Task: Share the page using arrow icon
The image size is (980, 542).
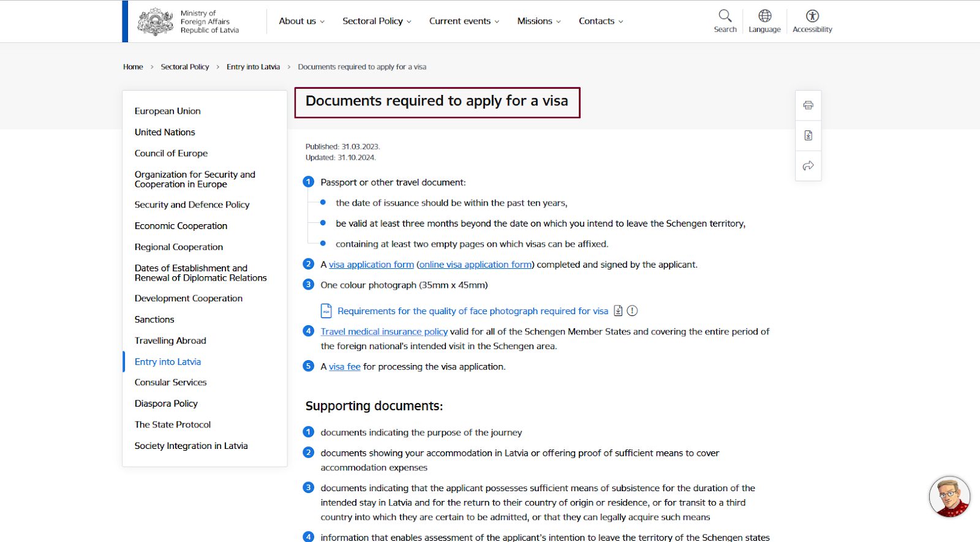Action: click(809, 165)
